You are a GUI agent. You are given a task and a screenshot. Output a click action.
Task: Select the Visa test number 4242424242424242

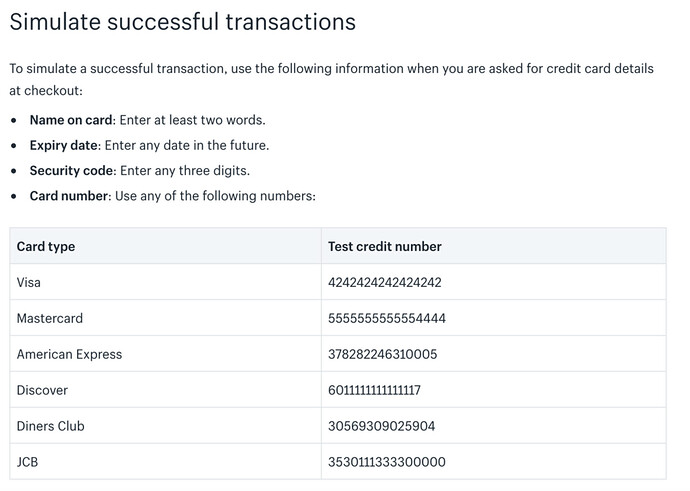pyautogui.click(x=384, y=282)
